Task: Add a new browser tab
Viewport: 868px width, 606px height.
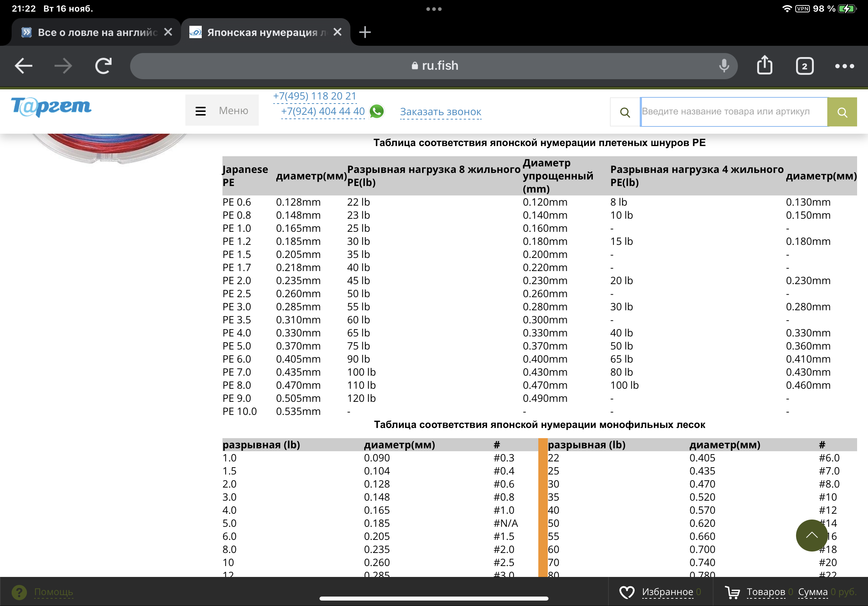Action: [365, 32]
